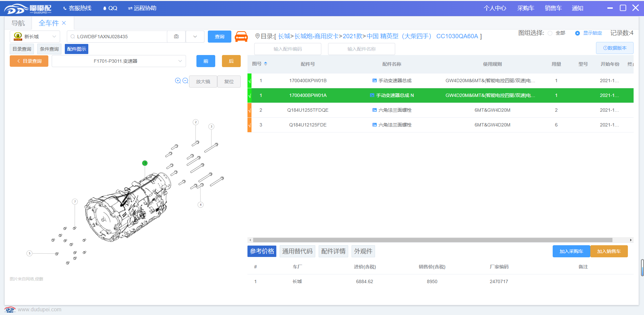Click 加入采购车 button
Viewport: 644px width, 315px height.
[x=571, y=251]
